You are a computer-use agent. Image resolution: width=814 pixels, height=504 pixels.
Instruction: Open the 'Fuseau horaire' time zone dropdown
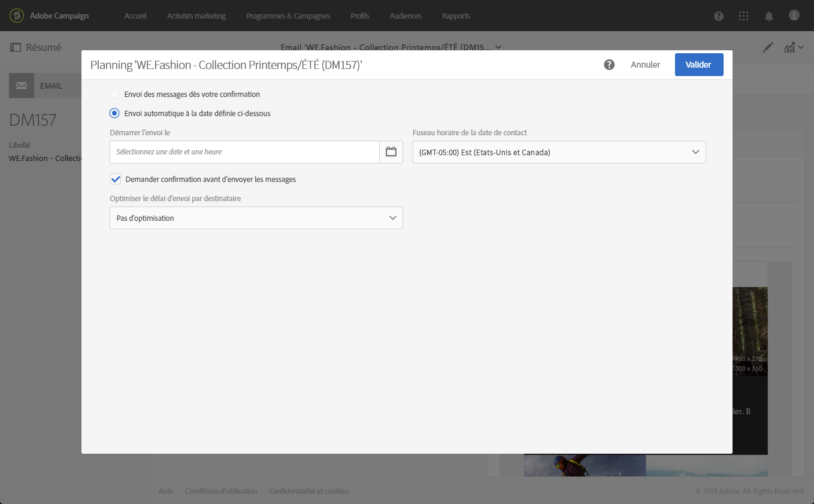(559, 152)
